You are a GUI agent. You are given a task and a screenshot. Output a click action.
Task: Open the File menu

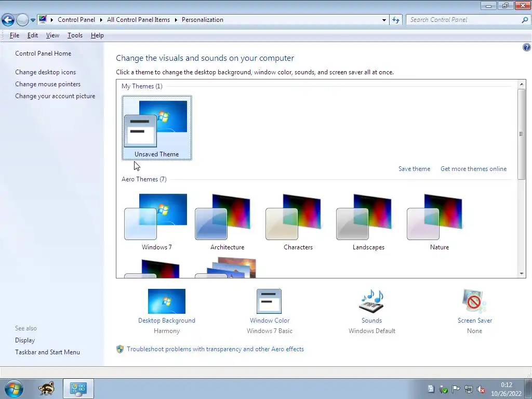(14, 35)
